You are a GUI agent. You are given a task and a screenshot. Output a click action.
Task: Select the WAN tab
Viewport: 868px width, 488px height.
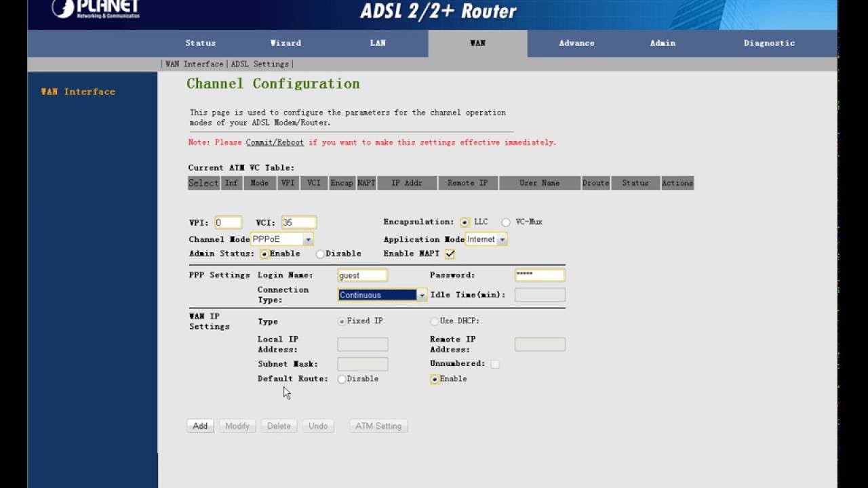click(477, 43)
